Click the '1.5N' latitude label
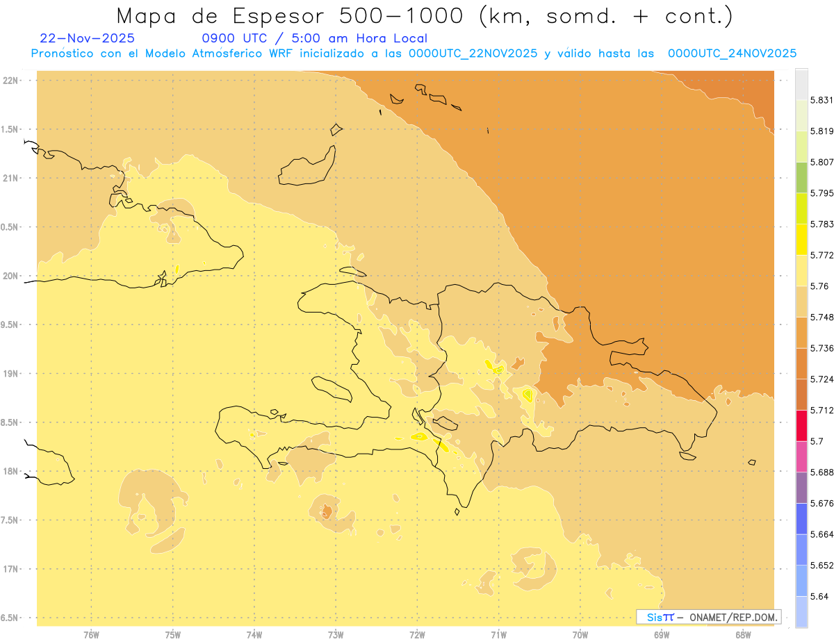 (x=11, y=129)
